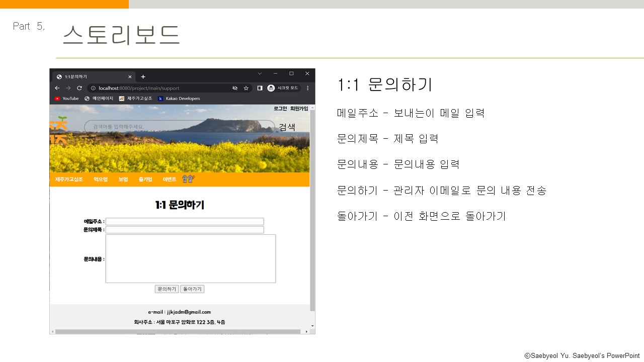Image resolution: width=644 pixels, height=362 pixels.
Task: Click the 문의하기 submit button
Action: [167, 289]
